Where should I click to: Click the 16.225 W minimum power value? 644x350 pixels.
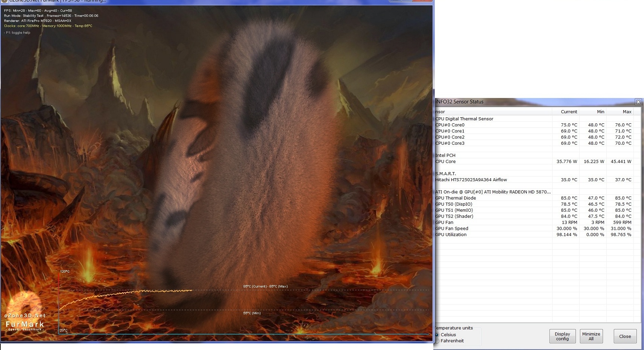594,161
